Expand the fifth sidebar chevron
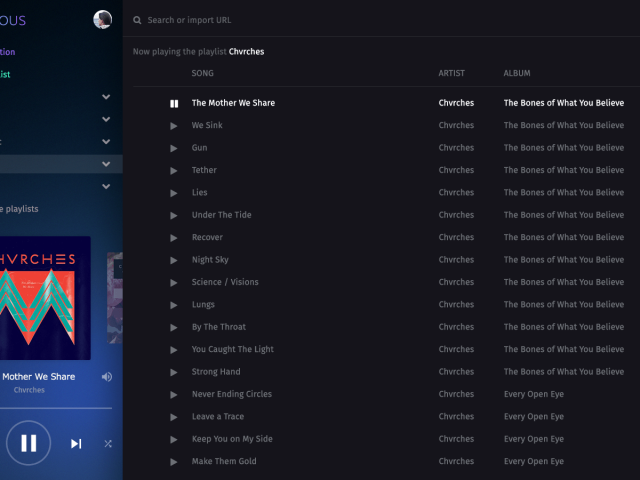This screenshot has width=640, height=480. click(x=106, y=187)
